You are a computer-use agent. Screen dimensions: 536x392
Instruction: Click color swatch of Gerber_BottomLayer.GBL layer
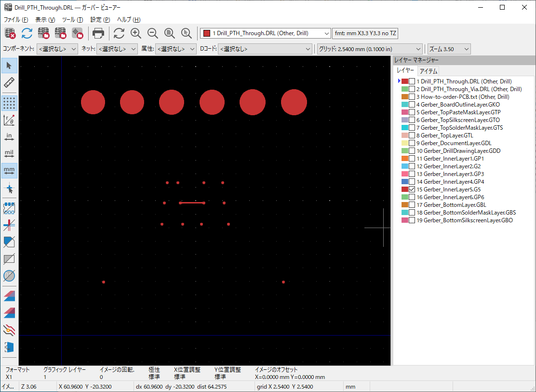click(x=405, y=205)
